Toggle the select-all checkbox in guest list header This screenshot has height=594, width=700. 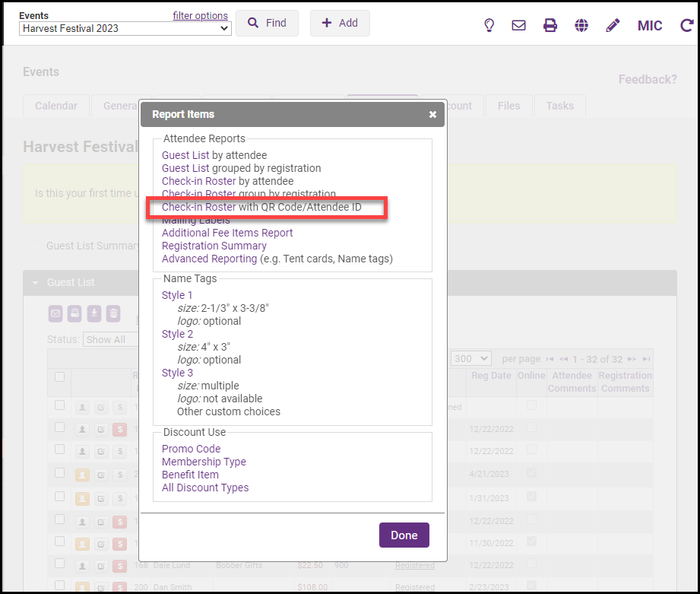point(60,376)
